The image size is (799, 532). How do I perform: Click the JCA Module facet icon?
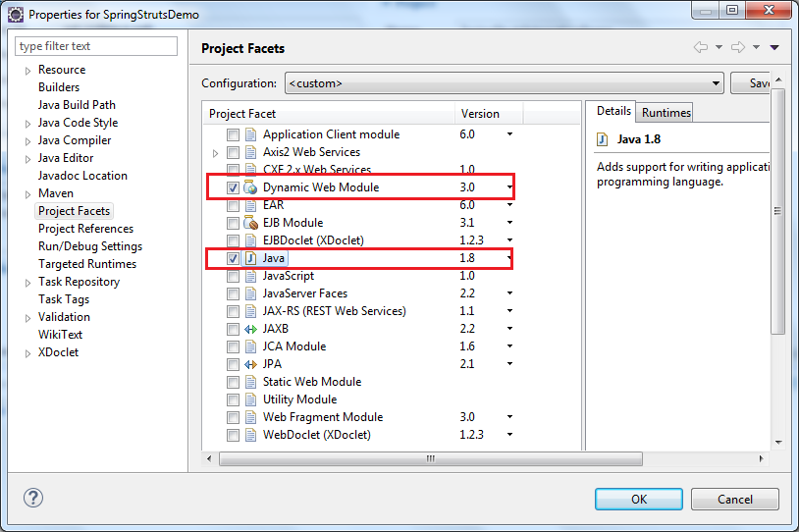click(x=250, y=346)
